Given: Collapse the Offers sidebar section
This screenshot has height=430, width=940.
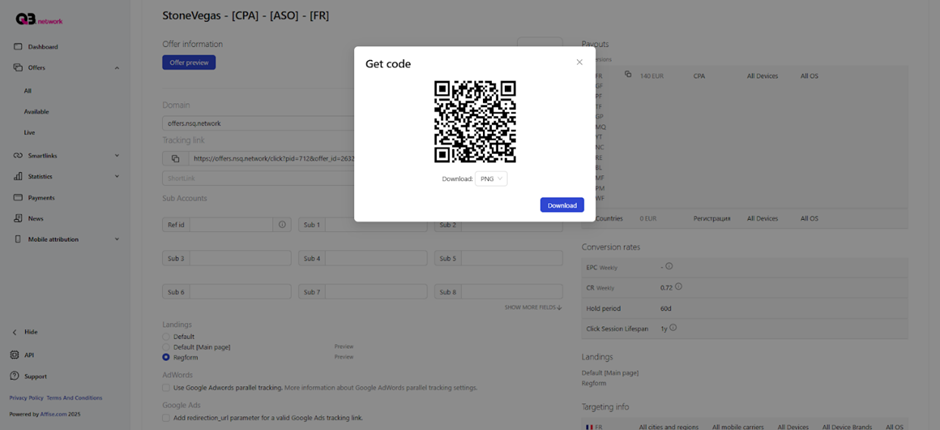Looking at the screenshot, I should tap(117, 68).
